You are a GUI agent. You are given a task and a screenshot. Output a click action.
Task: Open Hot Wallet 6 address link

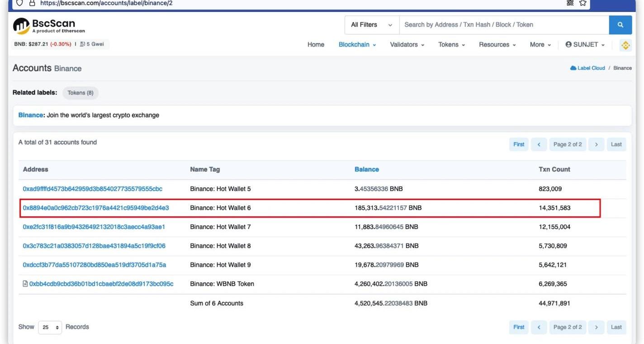pyautogui.click(x=96, y=208)
